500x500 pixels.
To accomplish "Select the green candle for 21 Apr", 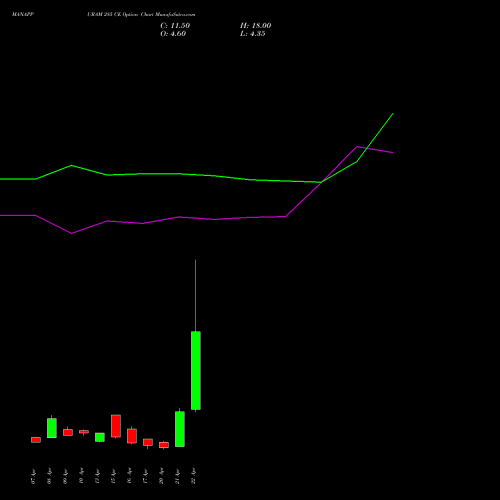I will 180,429.
